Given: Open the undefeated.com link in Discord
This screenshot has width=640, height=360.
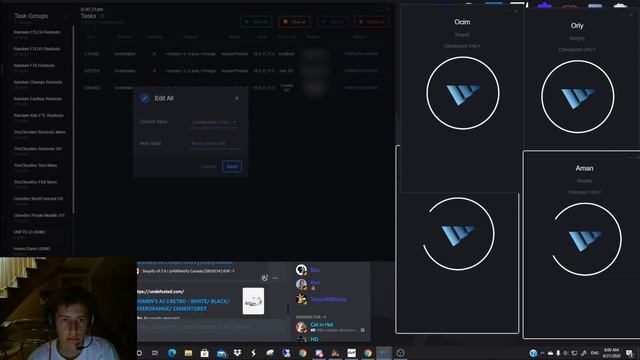Looking at the screenshot, I should tap(161, 291).
